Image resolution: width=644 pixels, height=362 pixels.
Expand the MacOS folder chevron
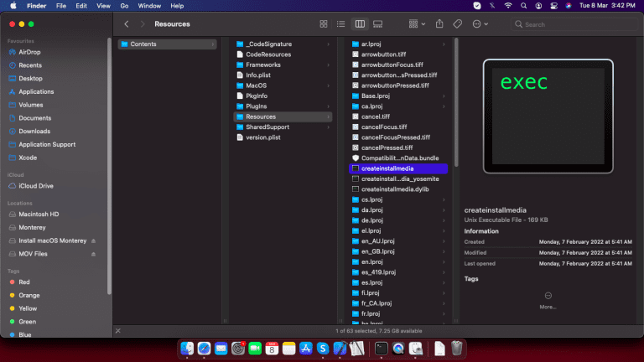point(328,85)
